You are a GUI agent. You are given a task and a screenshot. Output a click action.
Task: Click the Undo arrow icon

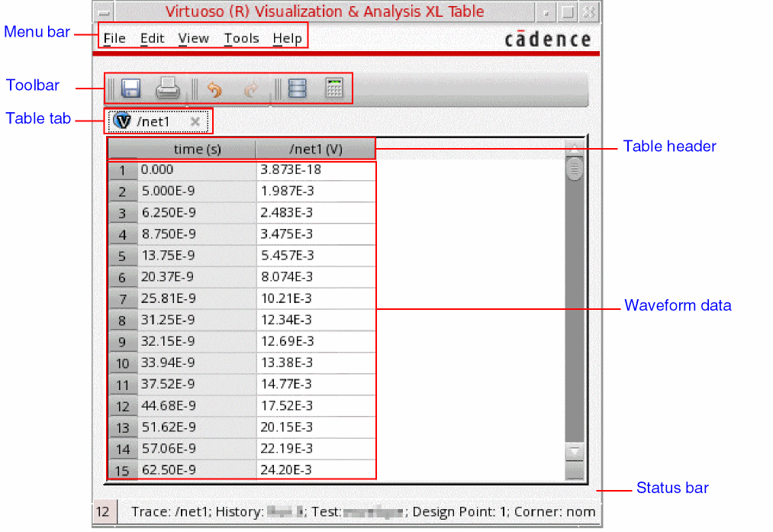(x=214, y=90)
